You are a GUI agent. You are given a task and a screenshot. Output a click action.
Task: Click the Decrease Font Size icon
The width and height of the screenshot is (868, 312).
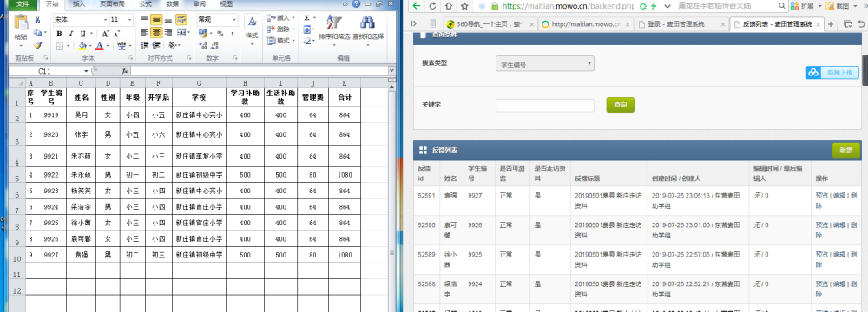pyautogui.click(x=117, y=33)
